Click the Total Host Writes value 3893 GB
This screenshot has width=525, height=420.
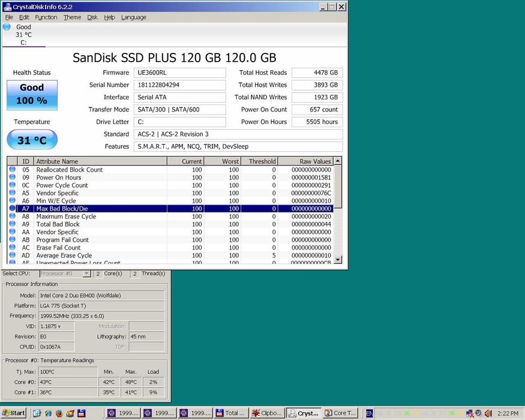[317, 85]
